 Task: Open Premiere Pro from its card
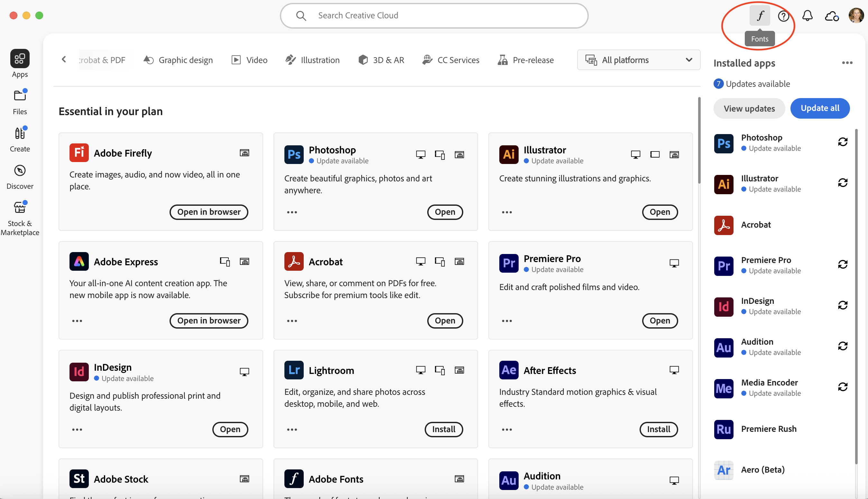660,321
